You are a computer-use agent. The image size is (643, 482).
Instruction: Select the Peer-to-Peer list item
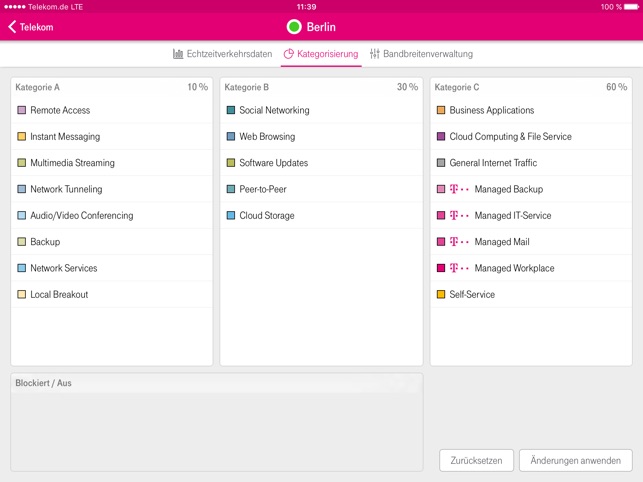[265, 189]
